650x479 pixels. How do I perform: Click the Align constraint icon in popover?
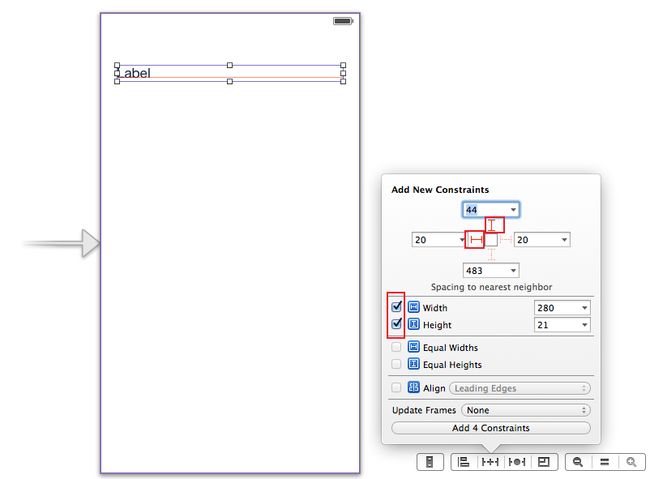pos(413,387)
